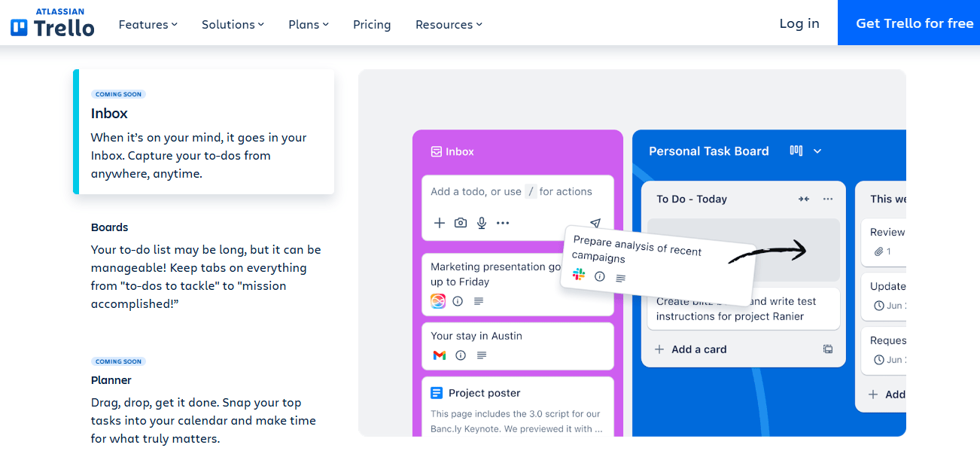Viewport: 980px width, 457px height.
Task: Expand the Plans dropdown in navigation
Action: pos(309,24)
